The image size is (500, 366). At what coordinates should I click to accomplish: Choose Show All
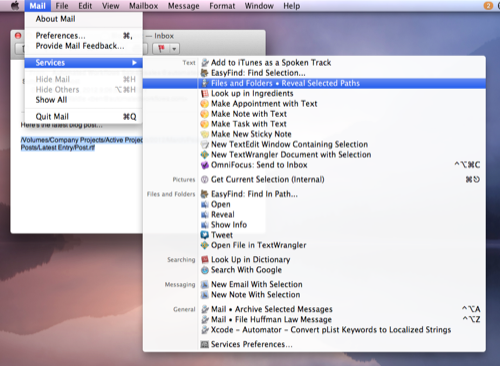(84, 100)
